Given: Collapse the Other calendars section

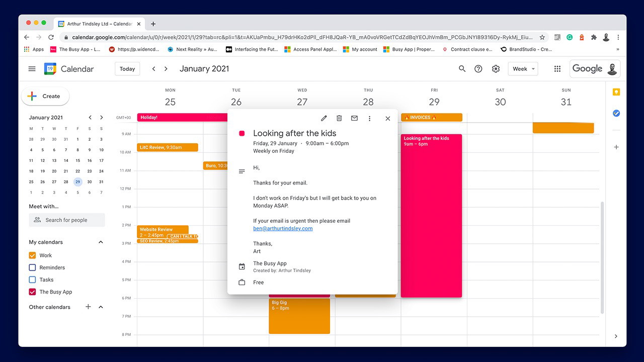Looking at the screenshot, I should pyautogui.click(x=101, y=307).
